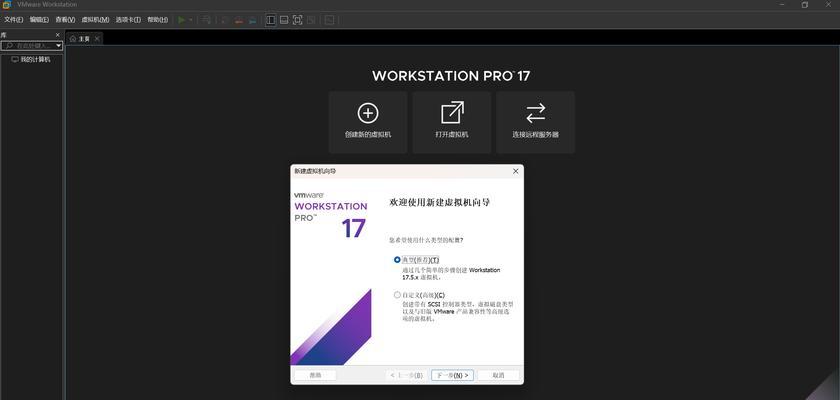Toggle the show library sidebar view icon
Image resolution: width=840 pixels, height=400 pixels.
pos(271,20)
